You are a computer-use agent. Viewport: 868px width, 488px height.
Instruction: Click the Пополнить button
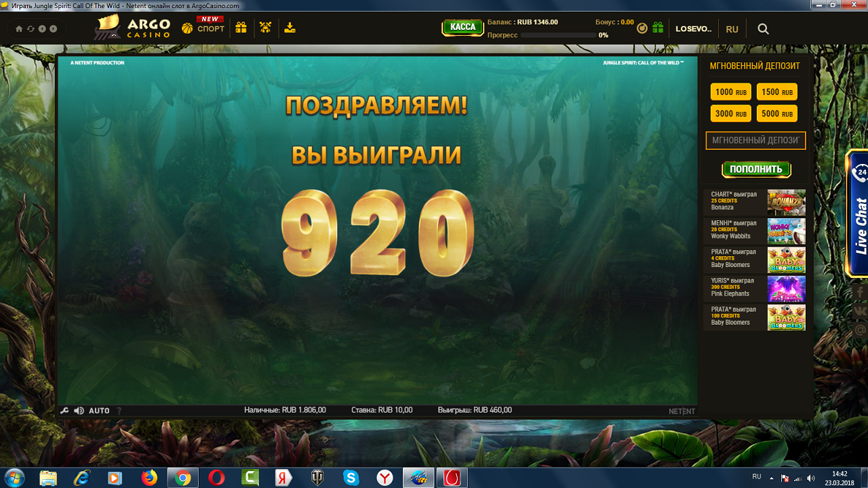click(756, 169)
